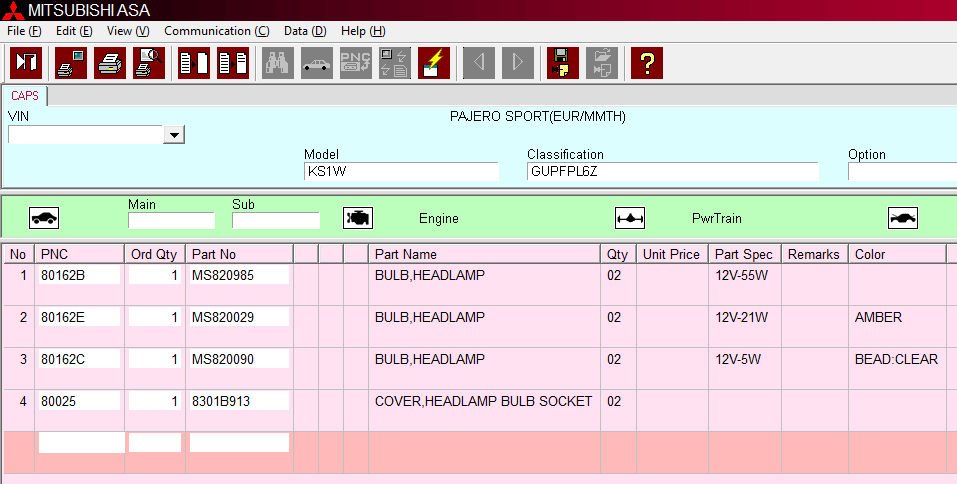The width and height of the screenshot is (957, 484).
Task: Click part number 8301B913
Action: pos(239,401)
